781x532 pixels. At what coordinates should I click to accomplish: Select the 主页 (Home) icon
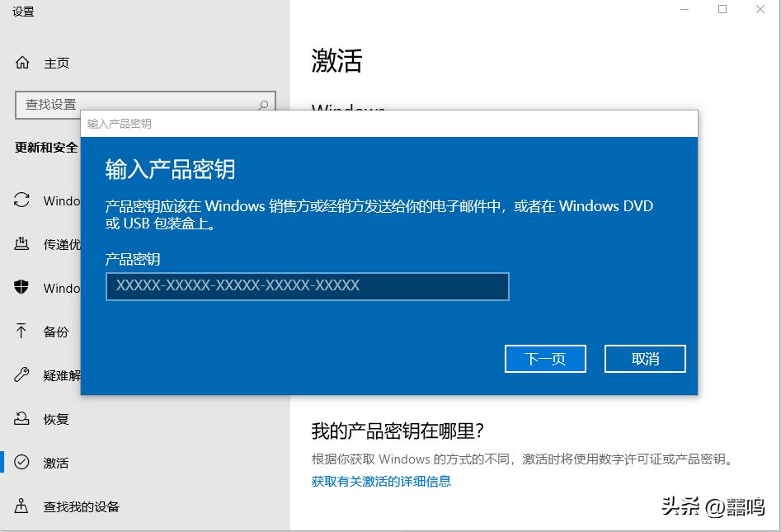tap(22, 63)
